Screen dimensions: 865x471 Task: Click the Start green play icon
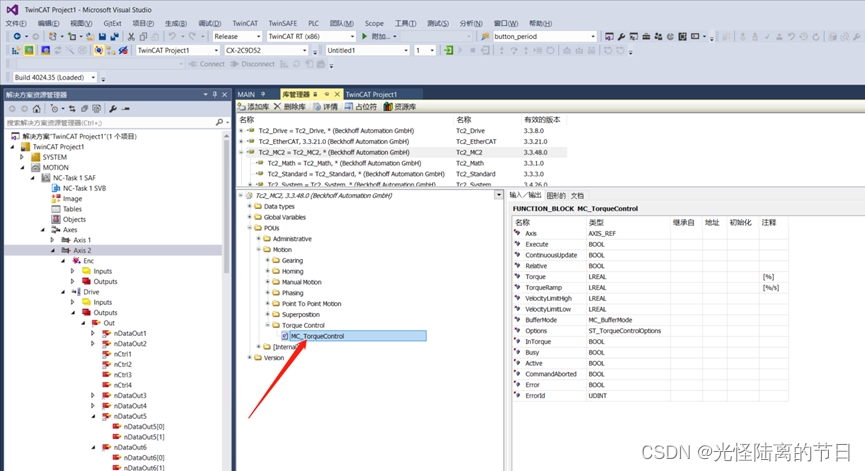click(x=364, y=36)
